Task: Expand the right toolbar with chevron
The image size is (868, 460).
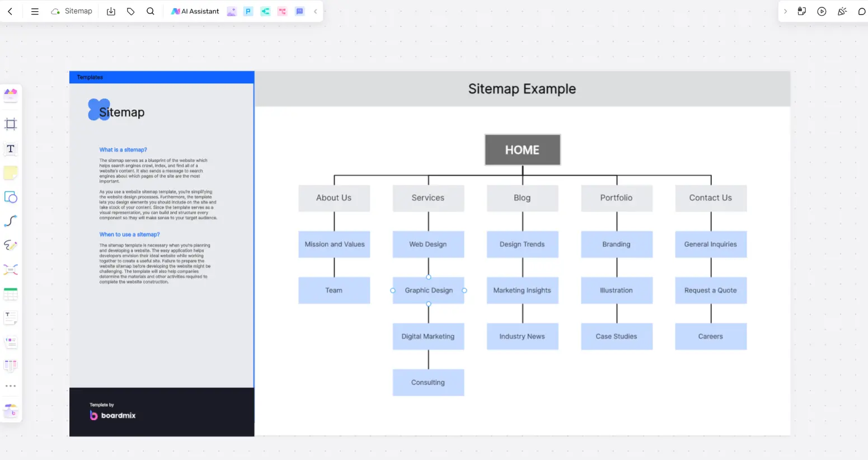Action: (785, 11)
